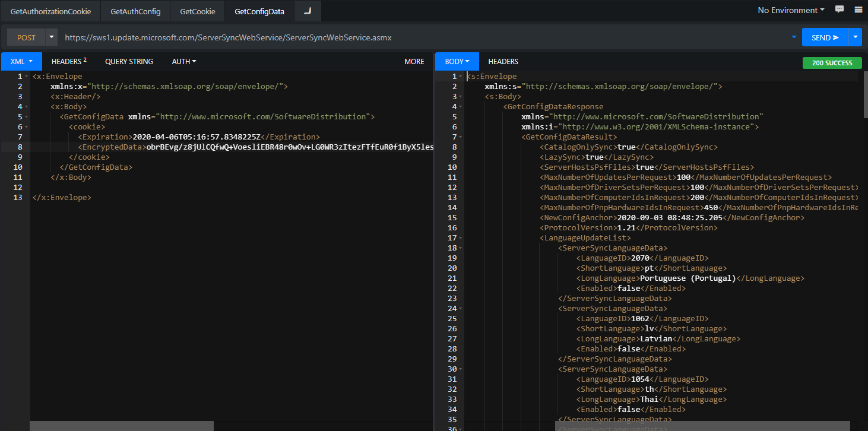Click the x:Header tag in request
The width and height of the screenshot is (868, 431).
(75, 97)
